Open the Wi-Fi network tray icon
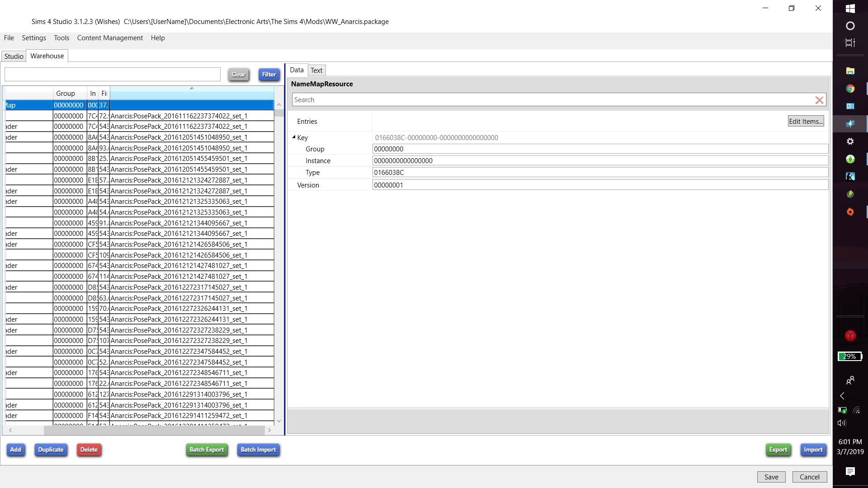868x488 pixels. 856,410
